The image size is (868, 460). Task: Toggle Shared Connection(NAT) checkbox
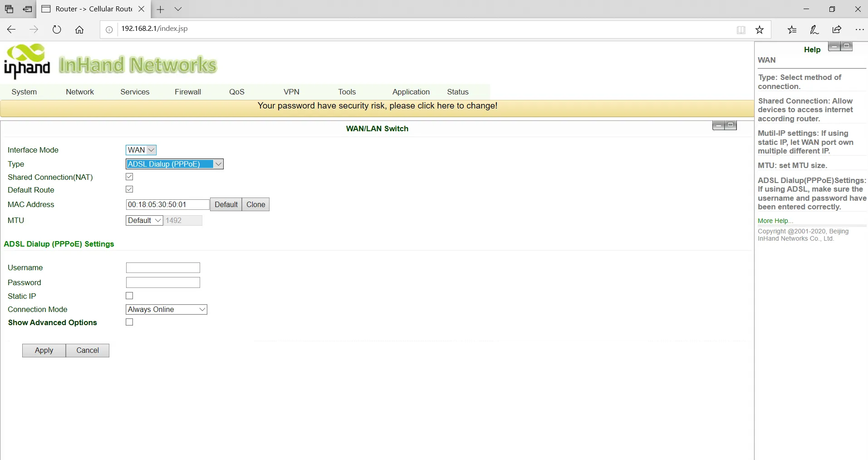[129, 177]
